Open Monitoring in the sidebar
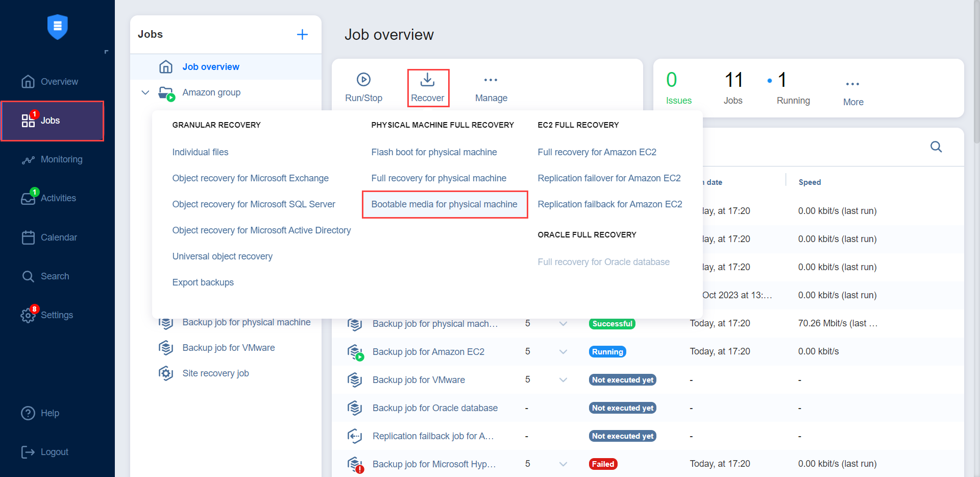Viewport: 980px width, 477px height. coord(52,159)
